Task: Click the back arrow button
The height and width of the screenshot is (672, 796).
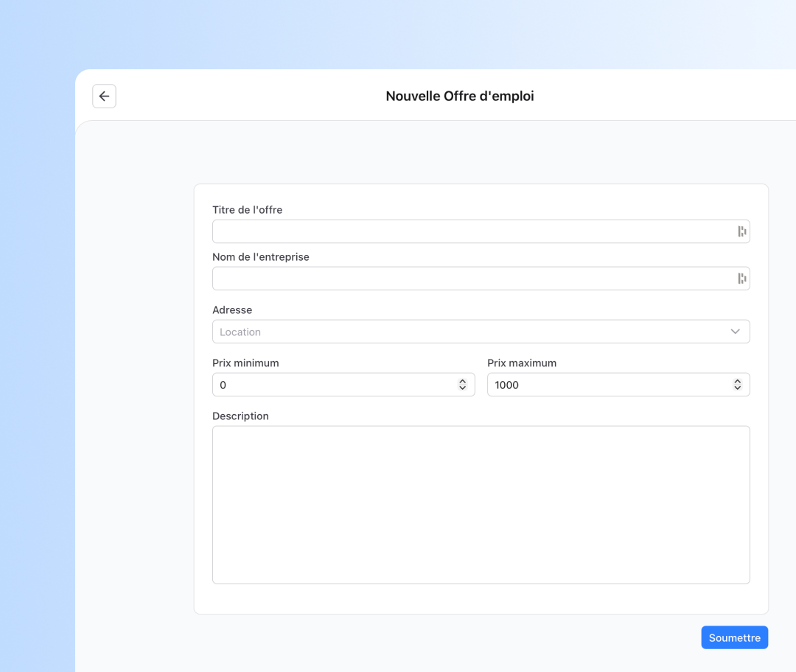Action: 104,97
